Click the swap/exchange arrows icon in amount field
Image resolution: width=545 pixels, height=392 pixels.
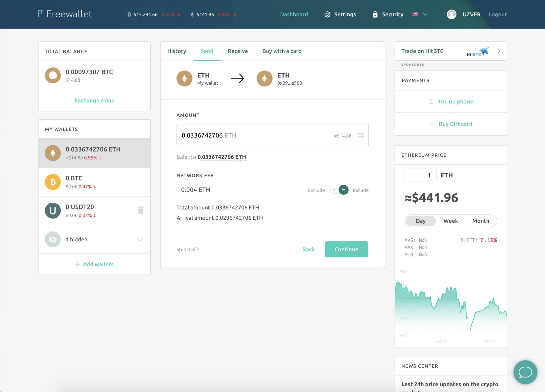(x=360, y=135)
